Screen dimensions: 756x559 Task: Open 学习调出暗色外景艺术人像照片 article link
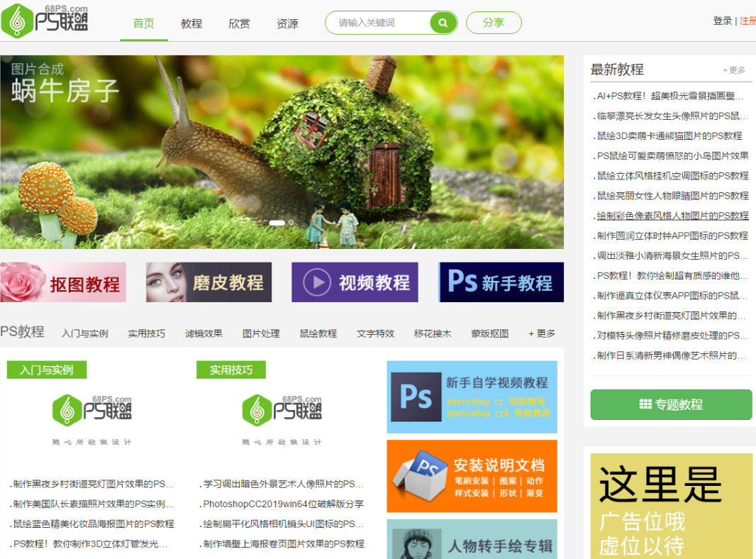pos(282,484)
